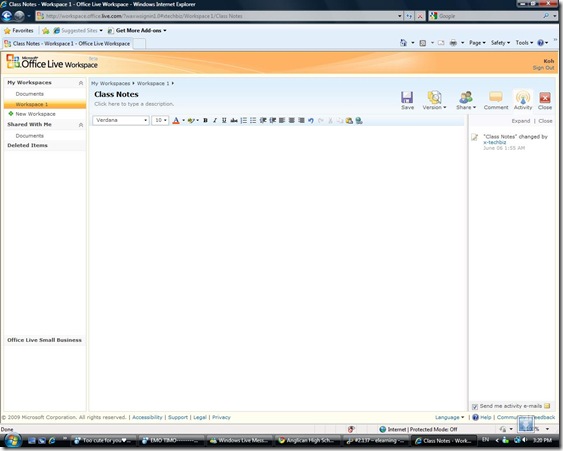Open the Privacy footer link
This screenshot has height=451, width=563.
tap(221, 417)
